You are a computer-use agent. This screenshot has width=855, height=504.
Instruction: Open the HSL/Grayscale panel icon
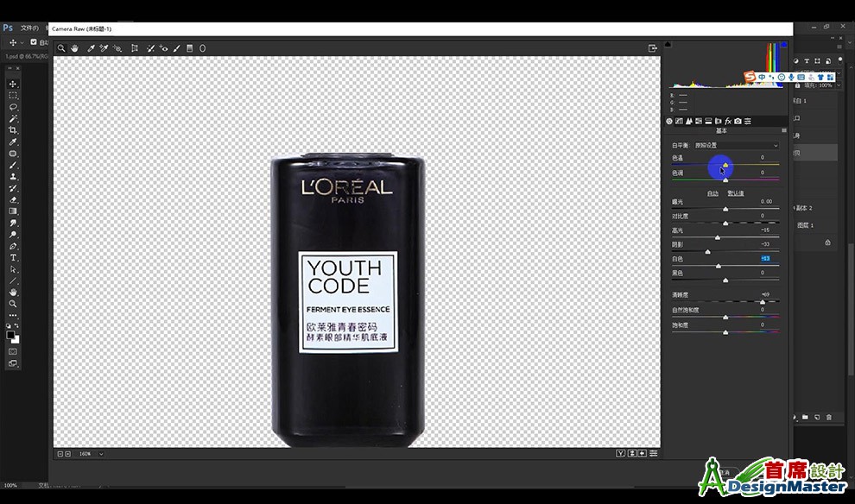click(x=699, y=121)
